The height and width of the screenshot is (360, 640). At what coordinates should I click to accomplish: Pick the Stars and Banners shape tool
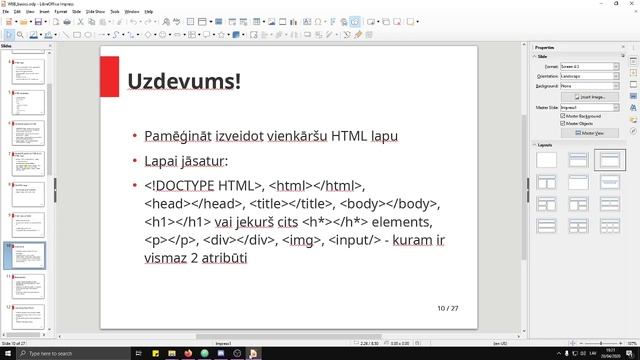coord(221,35)
